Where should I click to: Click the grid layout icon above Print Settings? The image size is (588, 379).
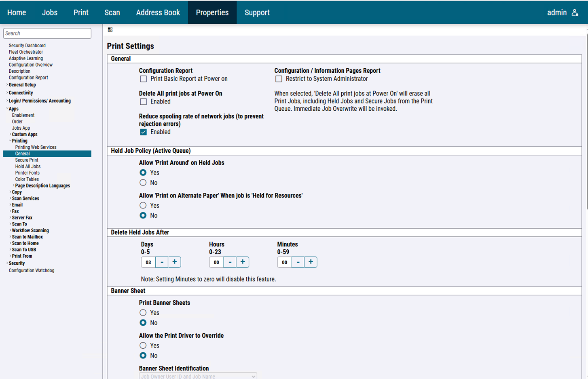pyautogui.click(x=110, y=29)
